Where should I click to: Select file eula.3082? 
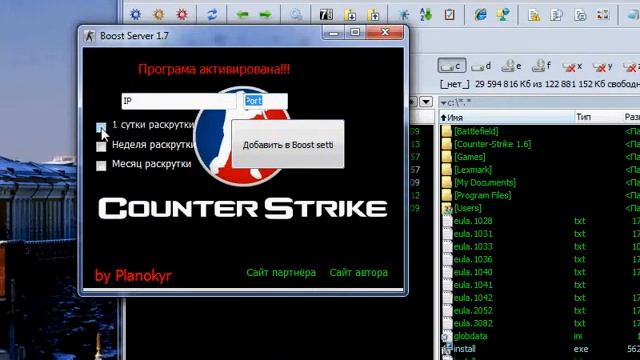pyautogui.click(x=473, y=323)
